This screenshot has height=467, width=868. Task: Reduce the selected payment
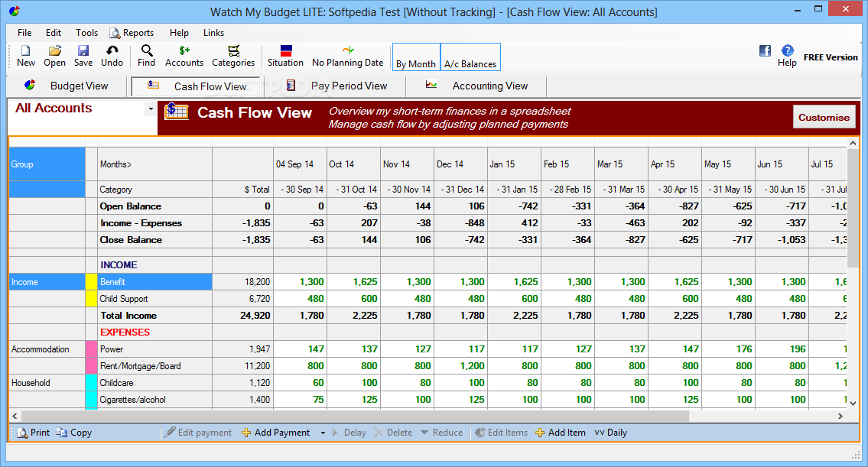point(441,433)
